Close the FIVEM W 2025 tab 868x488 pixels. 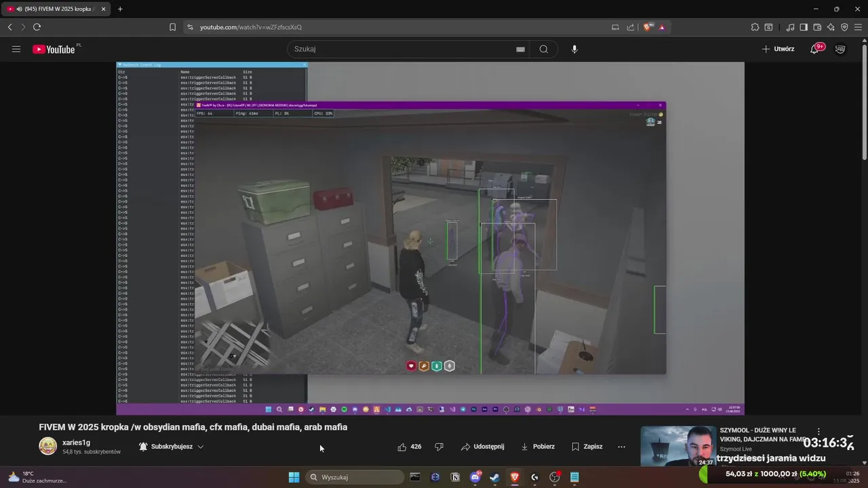point(103,9)
